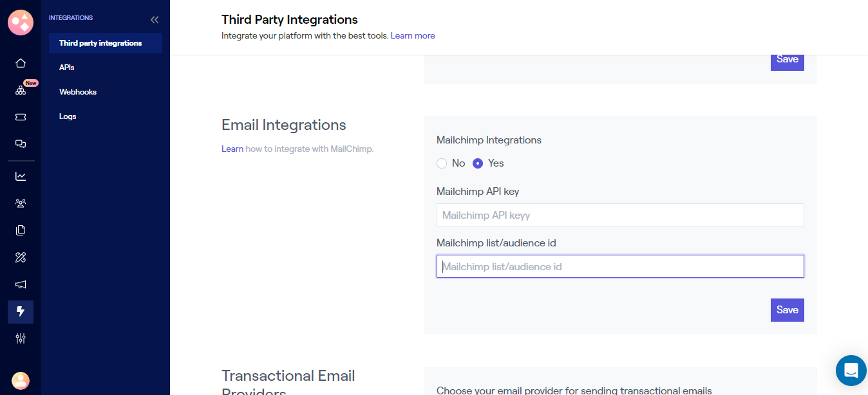Save the Mailchimp integration settings

(x=787, y=310)
